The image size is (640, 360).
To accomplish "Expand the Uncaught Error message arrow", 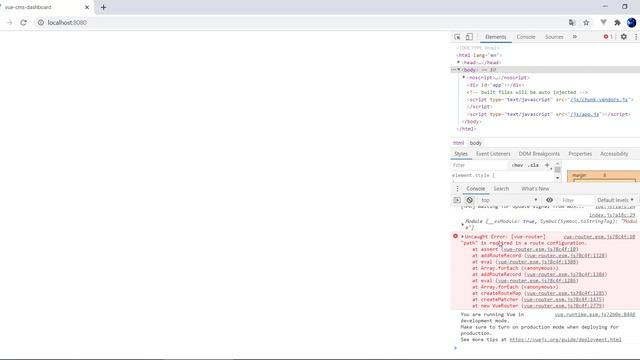I will (x=462, y=236).
